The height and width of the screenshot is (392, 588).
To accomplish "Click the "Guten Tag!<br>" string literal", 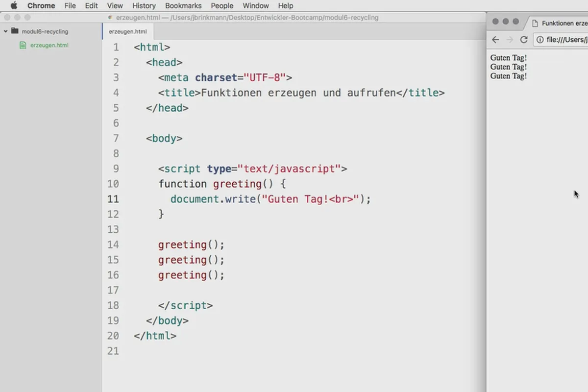I will tap(311, 199).
